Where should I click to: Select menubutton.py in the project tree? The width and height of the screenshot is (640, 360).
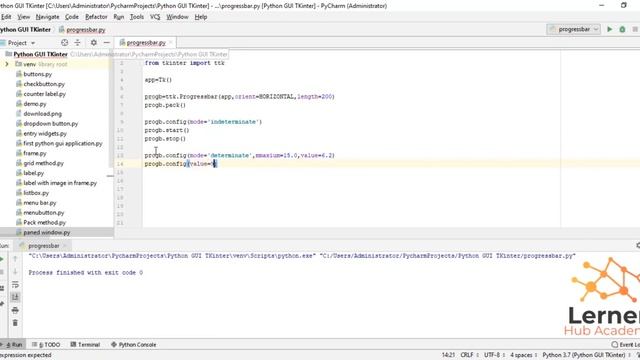coord(44,213)
